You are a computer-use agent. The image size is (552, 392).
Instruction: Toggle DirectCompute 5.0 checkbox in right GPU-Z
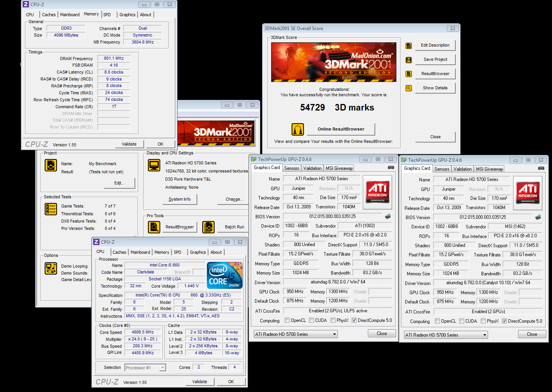pos(504,321)
